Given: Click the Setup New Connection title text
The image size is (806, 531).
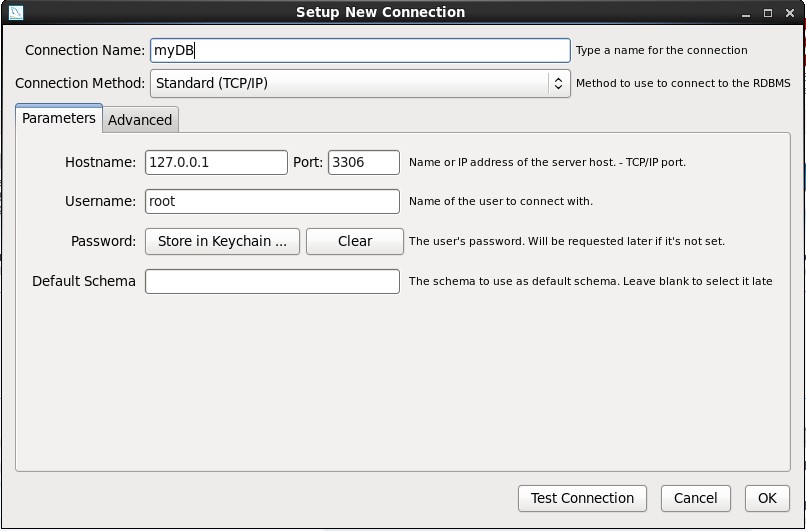Looking at the screenshot, I should pos(380,13).
